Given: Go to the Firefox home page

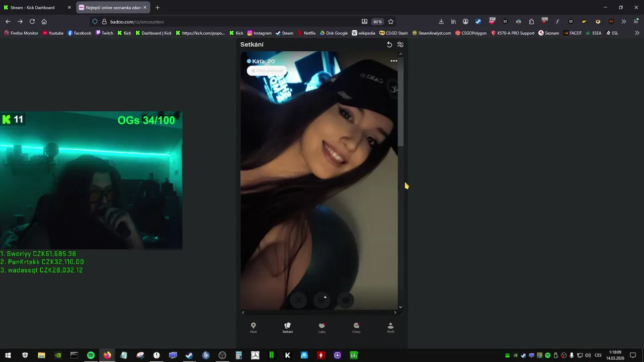Looking at the screenshot, I should point(44,22).
